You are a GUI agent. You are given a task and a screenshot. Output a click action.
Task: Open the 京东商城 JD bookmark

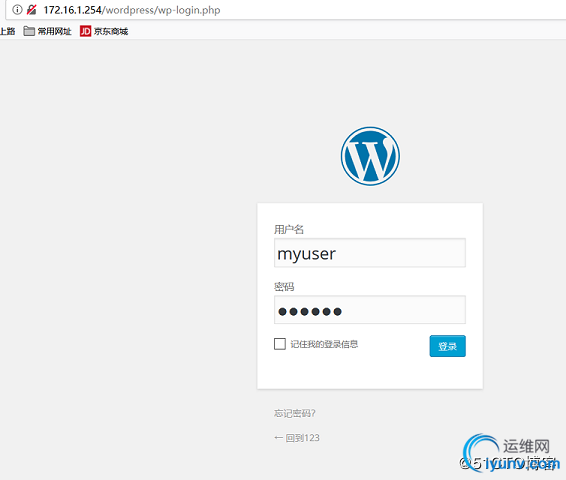104,31
